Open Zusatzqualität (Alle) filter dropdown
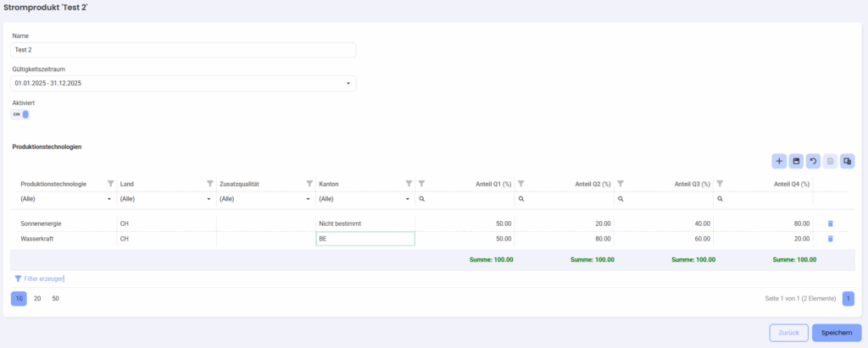 (309, 199)
